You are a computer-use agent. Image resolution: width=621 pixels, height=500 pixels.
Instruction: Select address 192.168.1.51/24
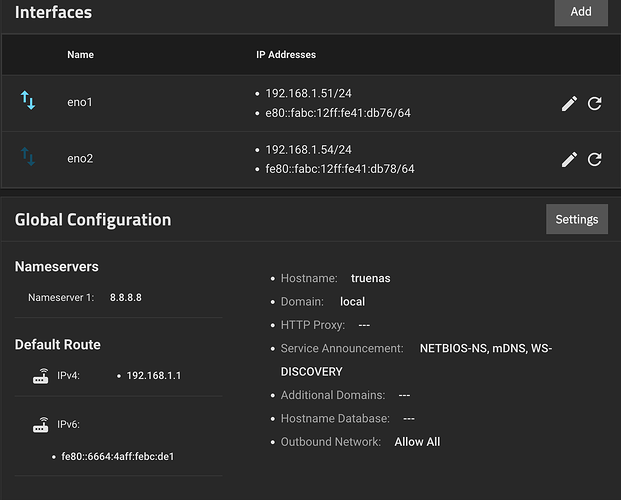coord(309,94)
